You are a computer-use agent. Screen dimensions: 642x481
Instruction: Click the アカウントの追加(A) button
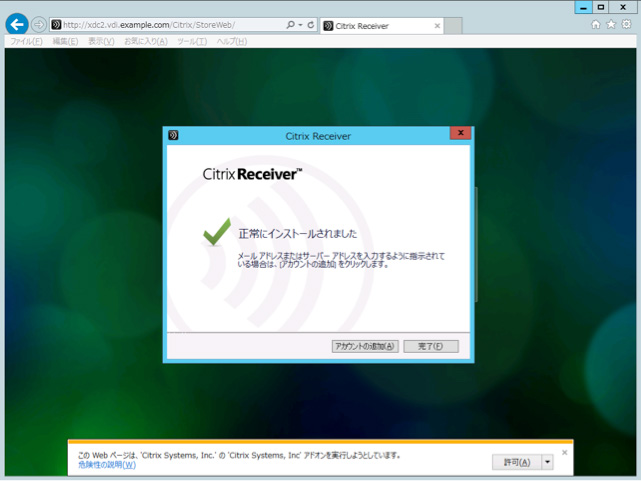click(x=365, y=346)
